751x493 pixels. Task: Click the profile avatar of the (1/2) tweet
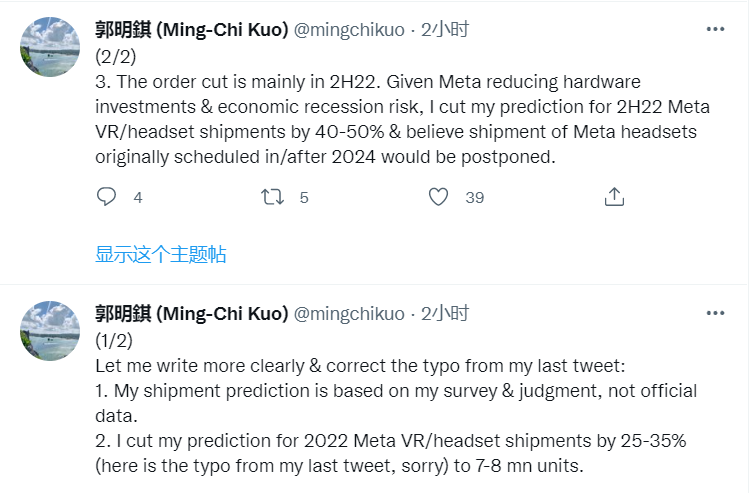pyautogui.click(x=51, y=332)
